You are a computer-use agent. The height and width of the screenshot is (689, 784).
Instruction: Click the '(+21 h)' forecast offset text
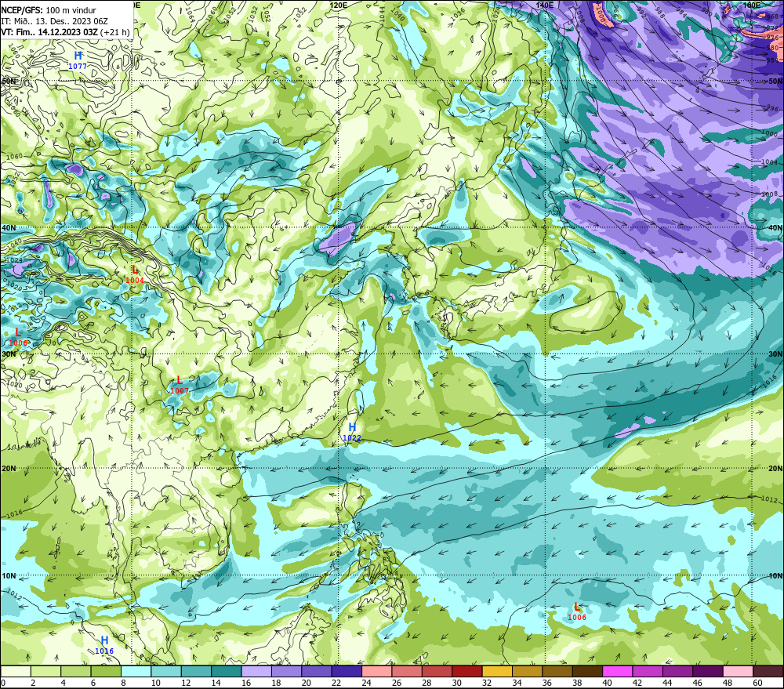(115, 32)
